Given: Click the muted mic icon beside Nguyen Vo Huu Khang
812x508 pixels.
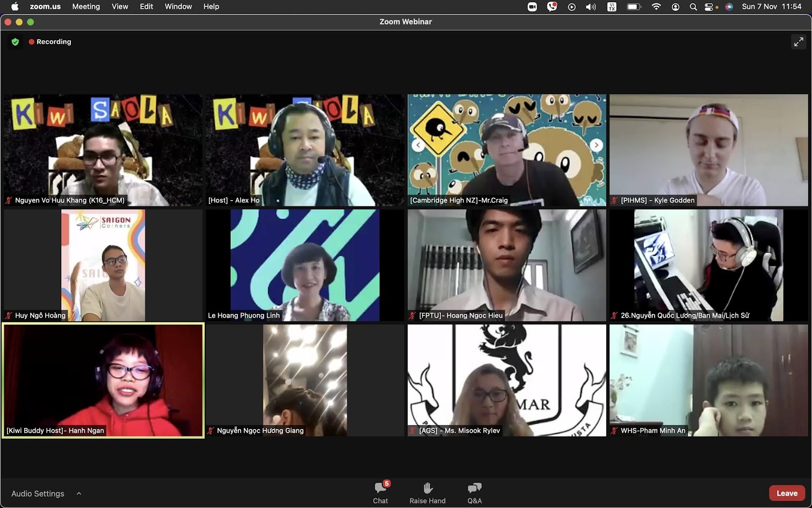Looking at the screenshot, I should pyautogui.click(x=9, y=201).
